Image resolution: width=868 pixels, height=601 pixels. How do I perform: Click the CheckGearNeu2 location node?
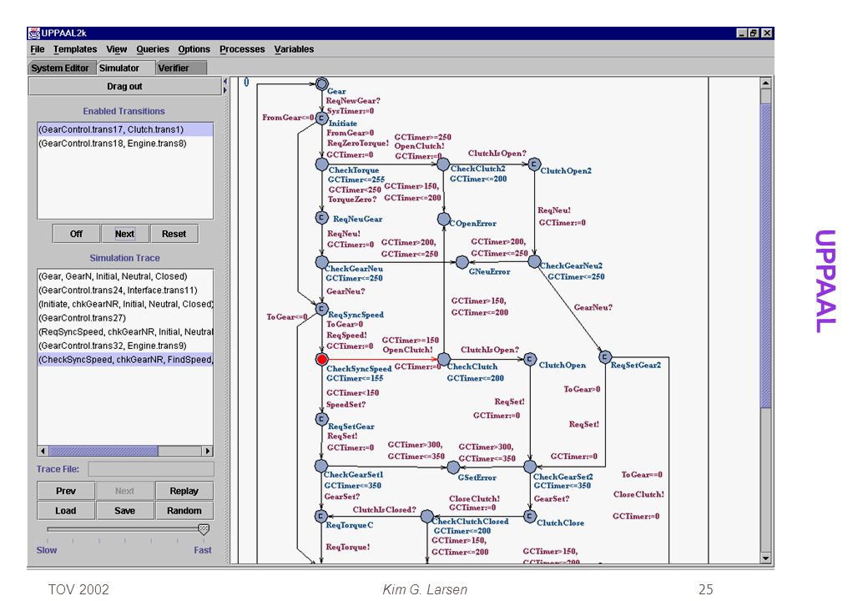(534, 262)
